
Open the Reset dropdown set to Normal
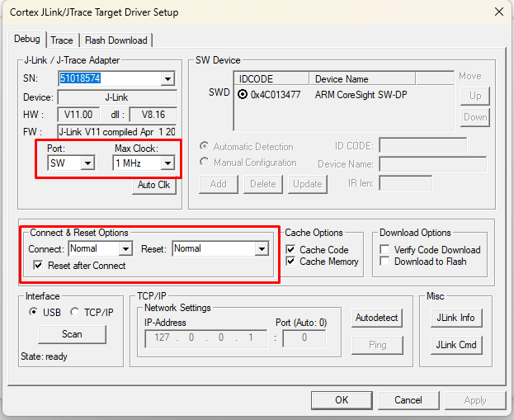(262, 249)
